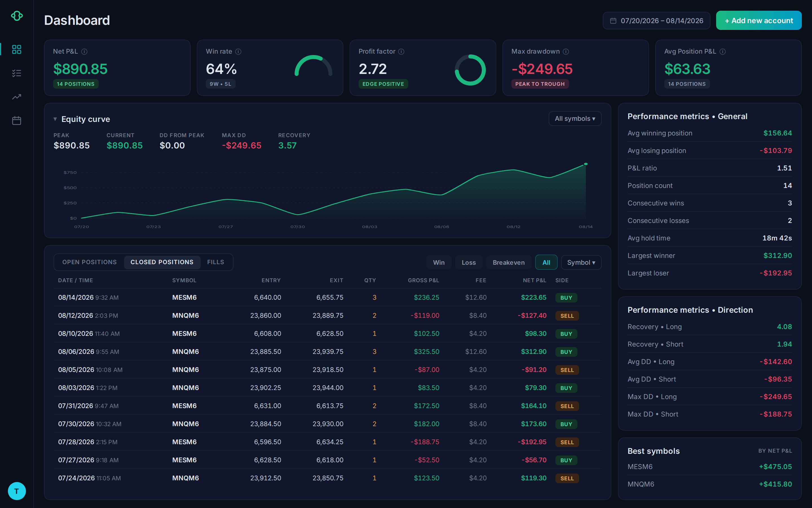
Task: Filter positions by Win
Action: click(x=438, y=262)
